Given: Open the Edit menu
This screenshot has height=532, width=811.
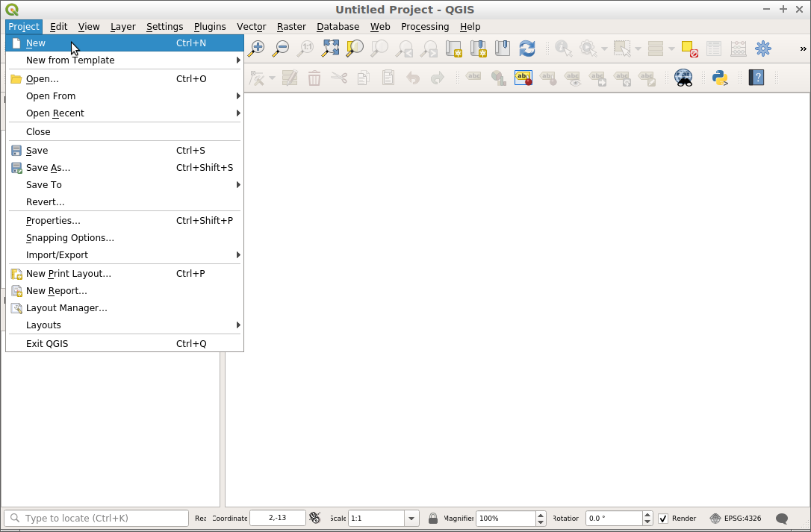Looking at the screenshot, I should pyautogui.click(x=58, y=26).
